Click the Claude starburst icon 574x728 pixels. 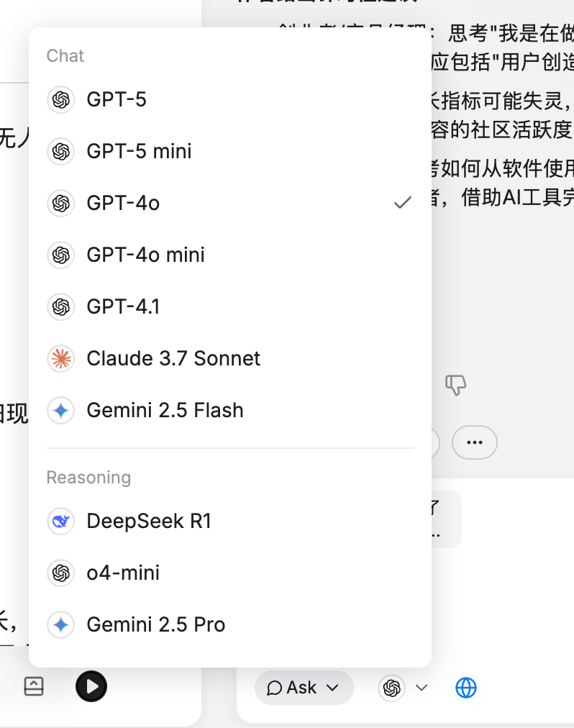click(x=61, y=358)
